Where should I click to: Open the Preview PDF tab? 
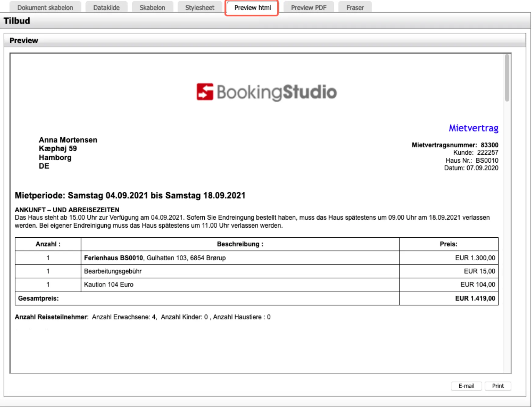[308, 8]
